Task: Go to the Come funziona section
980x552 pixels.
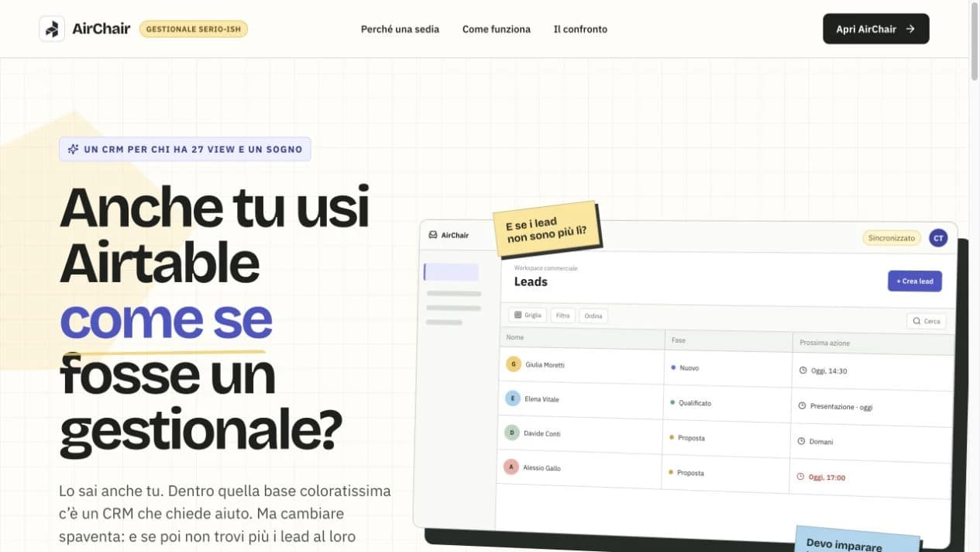Action: pyautogui.click(x=497, y=29)
